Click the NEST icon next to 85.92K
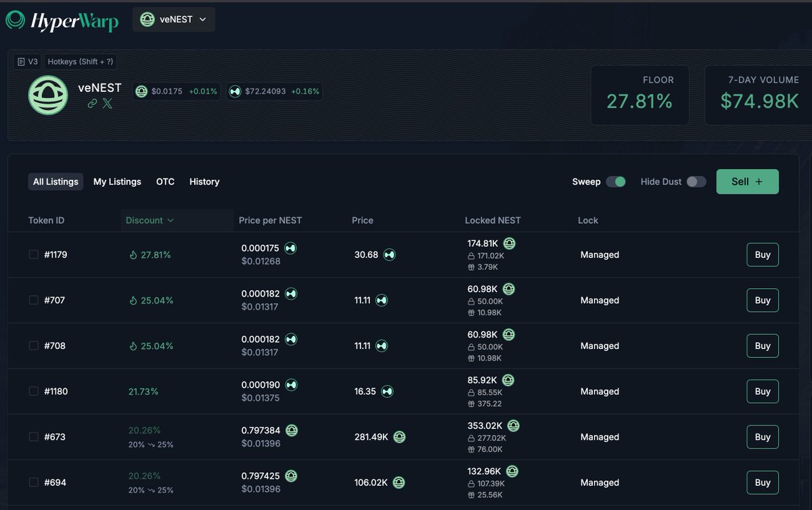812x510 pixels. click(507, 379)
